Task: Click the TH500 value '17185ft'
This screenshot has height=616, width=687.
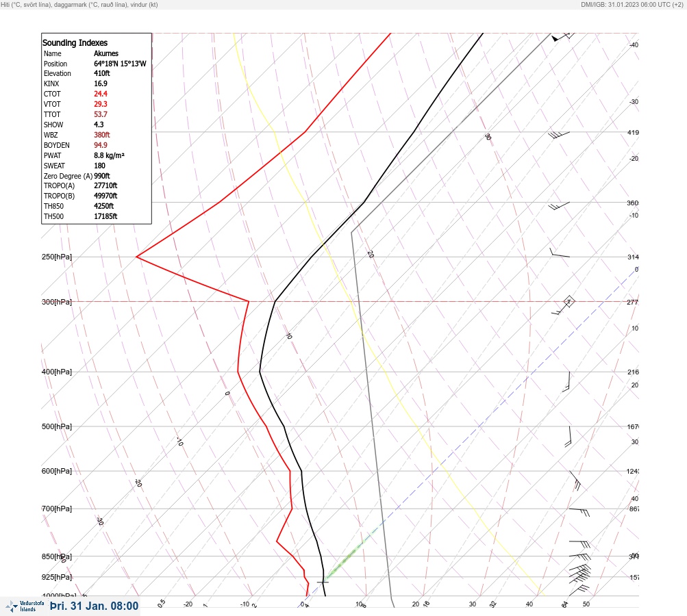Action: (x=105, y=216)
